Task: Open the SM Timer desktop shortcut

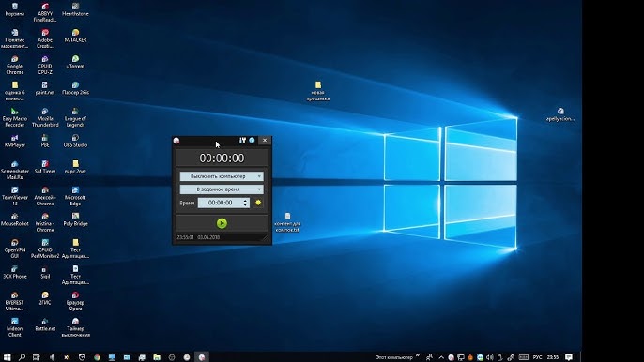Action: point(45,167)
